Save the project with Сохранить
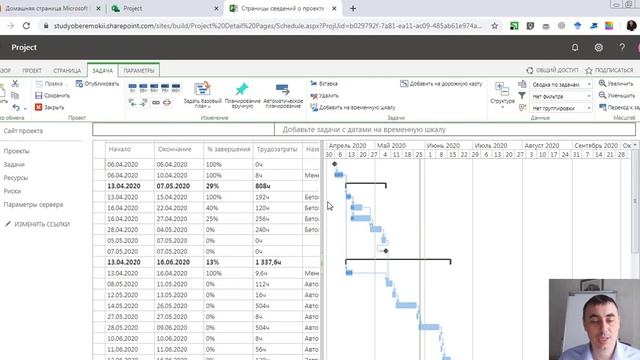 [53, 96]
